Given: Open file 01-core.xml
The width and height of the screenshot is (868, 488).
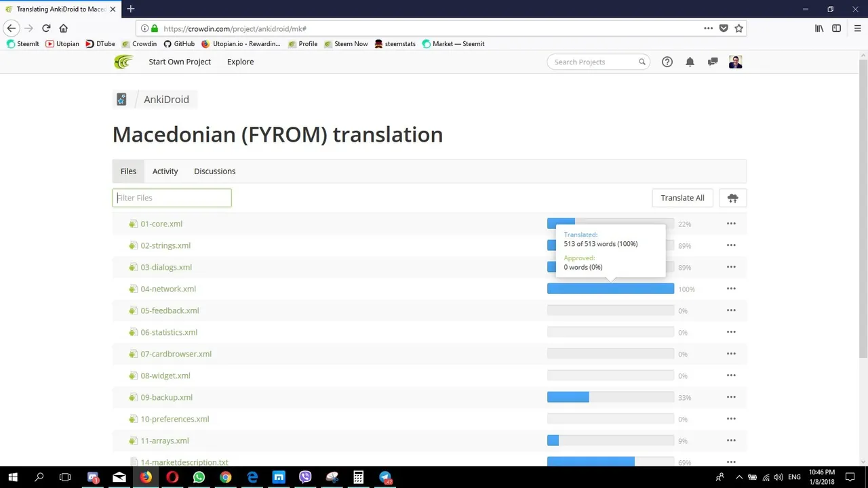Looking at the screenshot, I should click(x=161, y=224).
